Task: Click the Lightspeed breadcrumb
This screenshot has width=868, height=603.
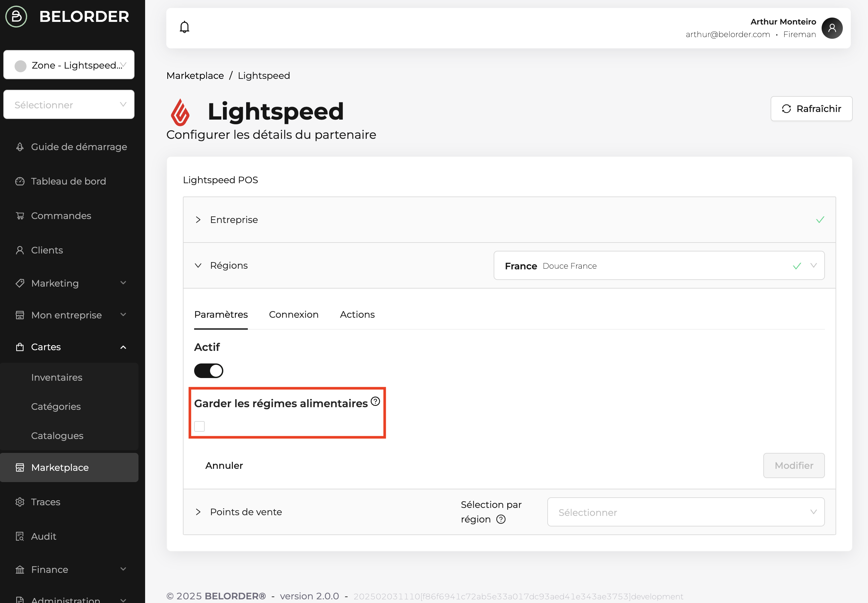Action: [x=264, y=76]
